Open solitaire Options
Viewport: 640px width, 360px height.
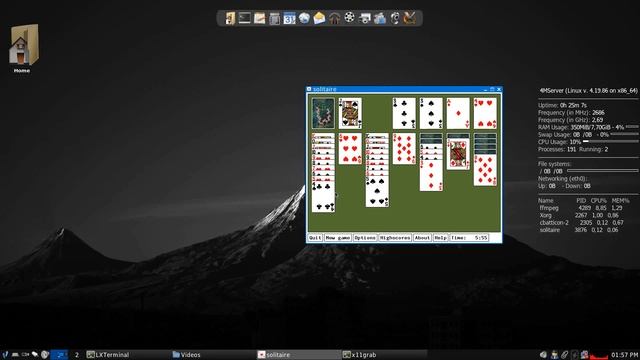click(365, 238)
